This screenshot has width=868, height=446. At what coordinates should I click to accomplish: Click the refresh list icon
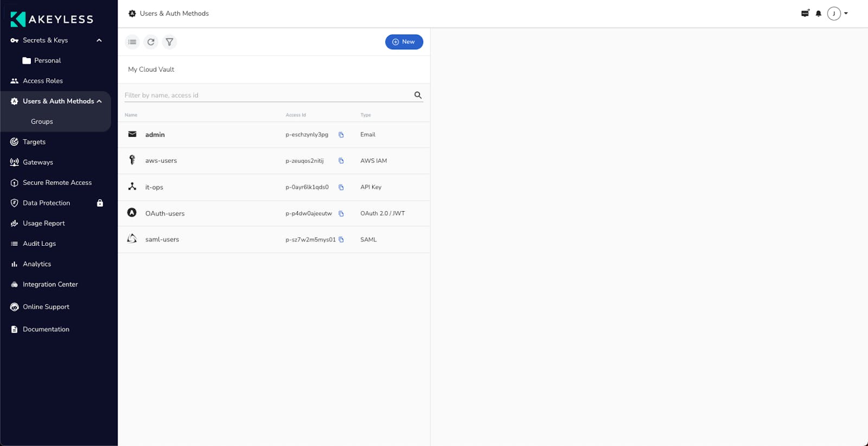point(151,42)
